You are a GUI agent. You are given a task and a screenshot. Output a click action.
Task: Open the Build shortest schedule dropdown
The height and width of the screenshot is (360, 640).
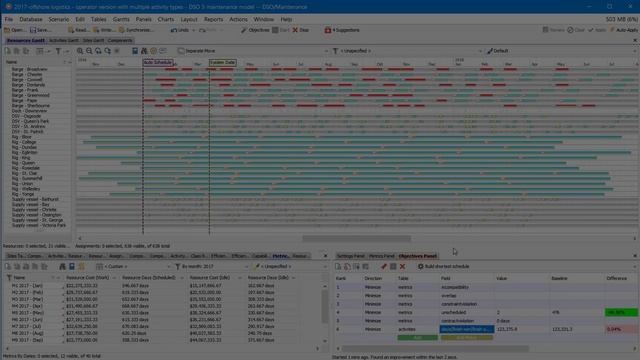(526, 267)
